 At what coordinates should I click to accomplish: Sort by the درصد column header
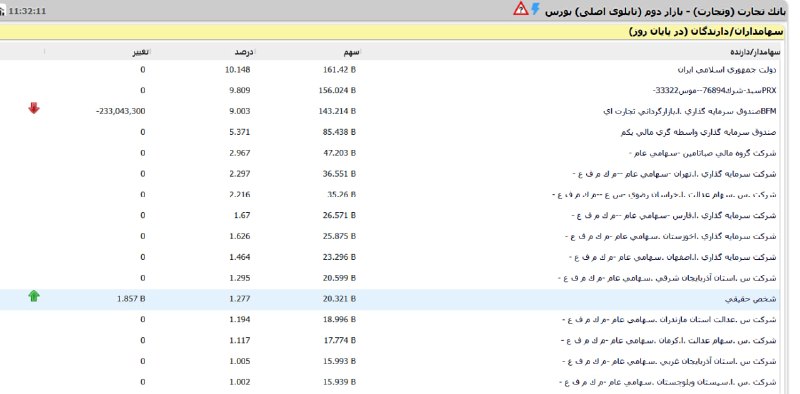pos(244,52)
